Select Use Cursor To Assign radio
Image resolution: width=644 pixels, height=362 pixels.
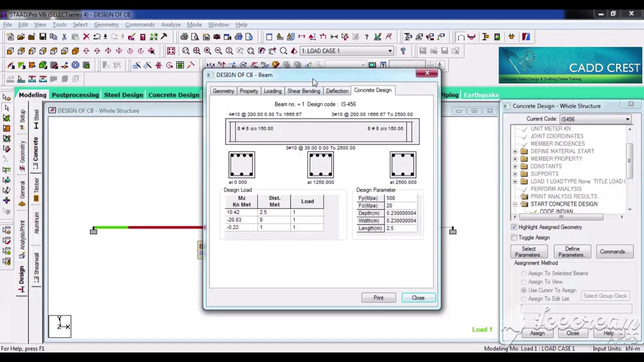click(x=524, y=290)
